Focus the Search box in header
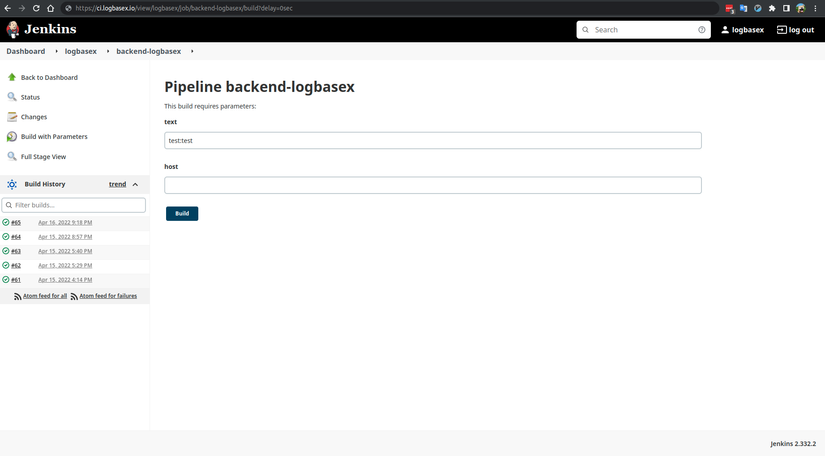This screenshot has width=825, height=456. [x=643, y=30]
